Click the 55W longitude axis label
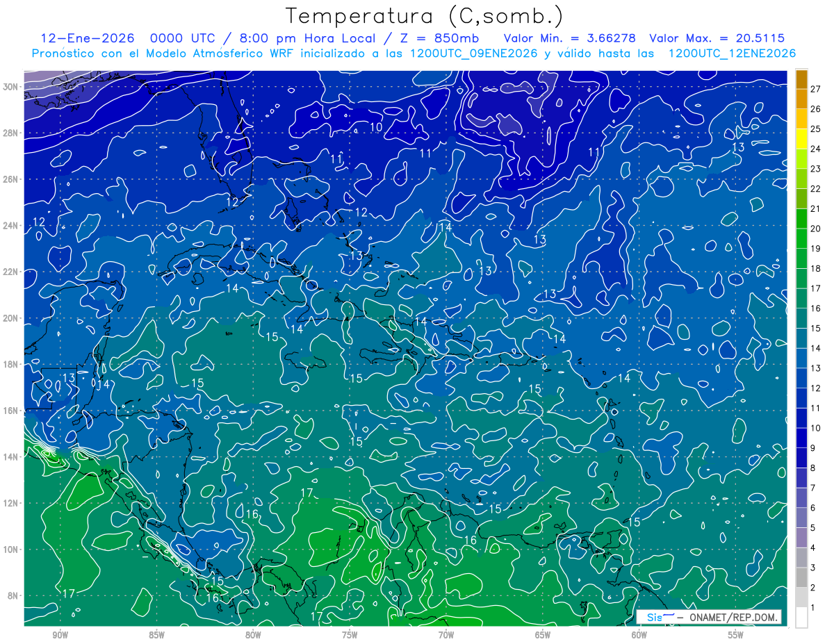The height and width of the screenshot is (644, 834). click(x=736, y=634)
